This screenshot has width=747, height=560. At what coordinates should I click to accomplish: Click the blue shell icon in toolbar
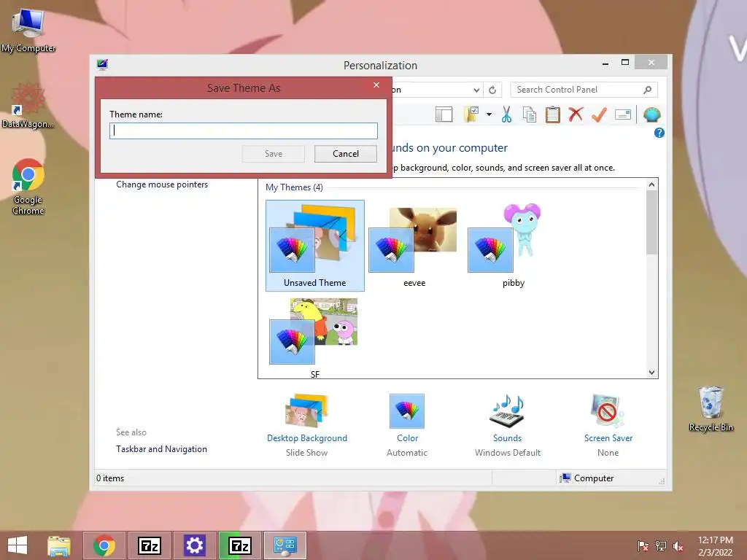(x=651, y=114)
